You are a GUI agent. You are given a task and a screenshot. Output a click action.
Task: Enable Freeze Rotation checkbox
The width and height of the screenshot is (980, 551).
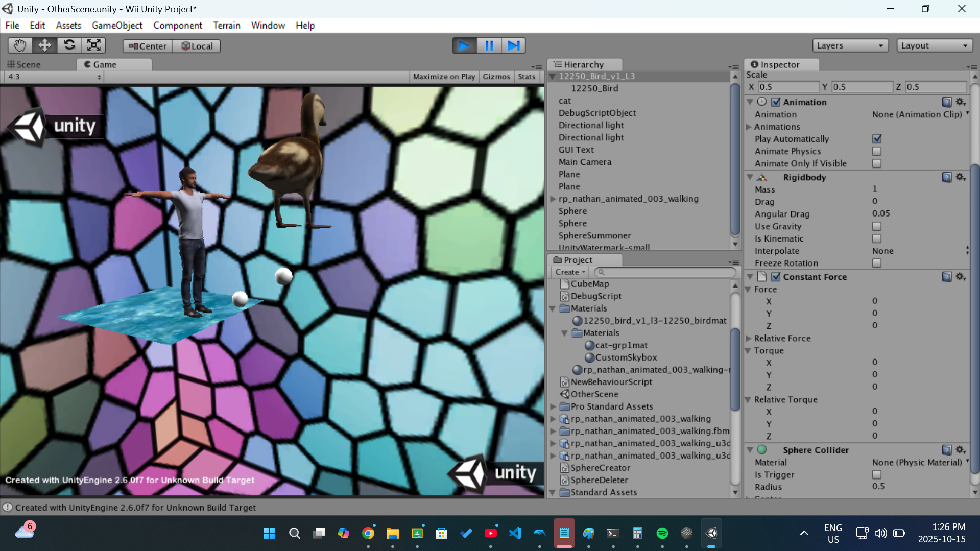[x=877, y=263]
